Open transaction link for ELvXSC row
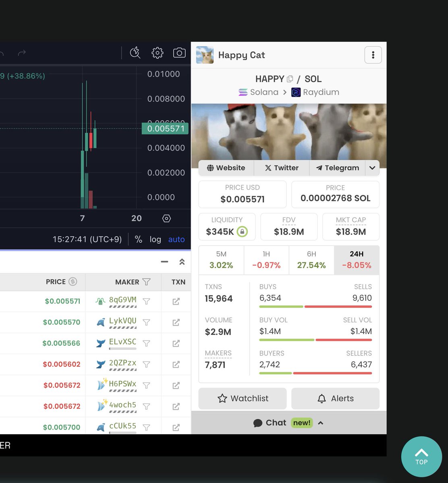The width and height of the screenshot is (448, 483). pyautogui.click(x=176, y=343)
